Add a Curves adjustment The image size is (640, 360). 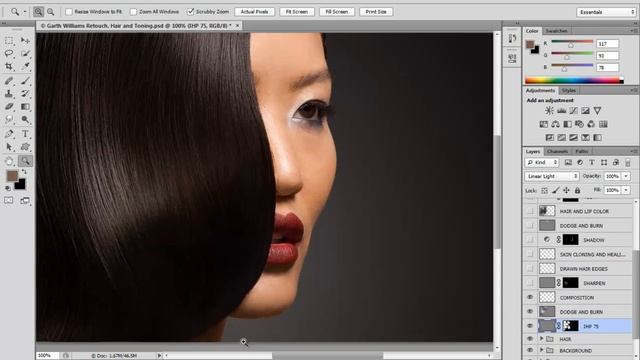click(x=573, y=110)
